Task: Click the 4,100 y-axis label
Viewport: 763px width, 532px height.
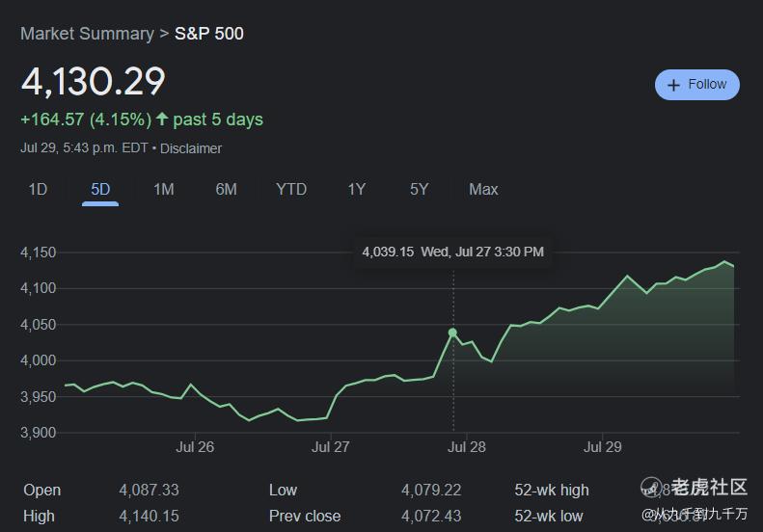Action: coord(38,288)
